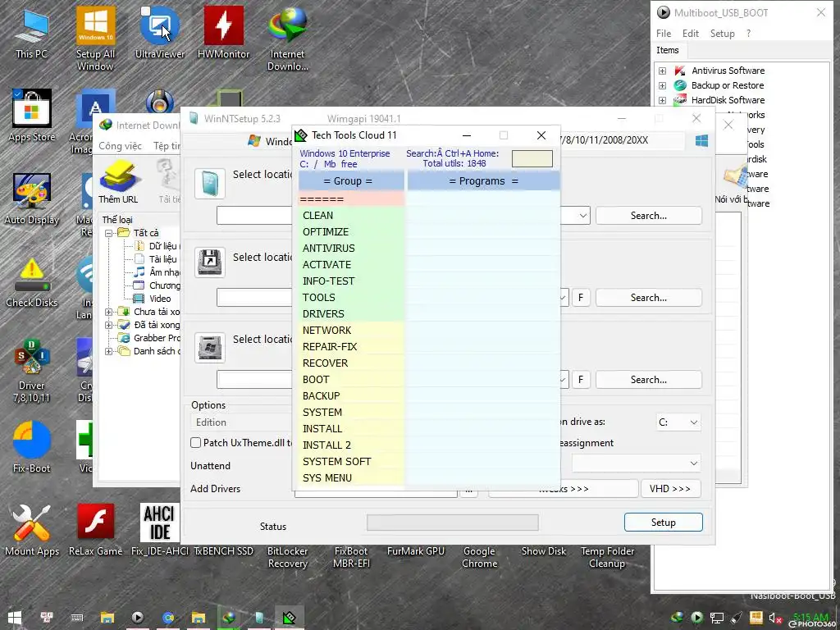The image size is (840, 630).
Task: Enable Patch UxTheme.dll checkbox
Action: 195,442
